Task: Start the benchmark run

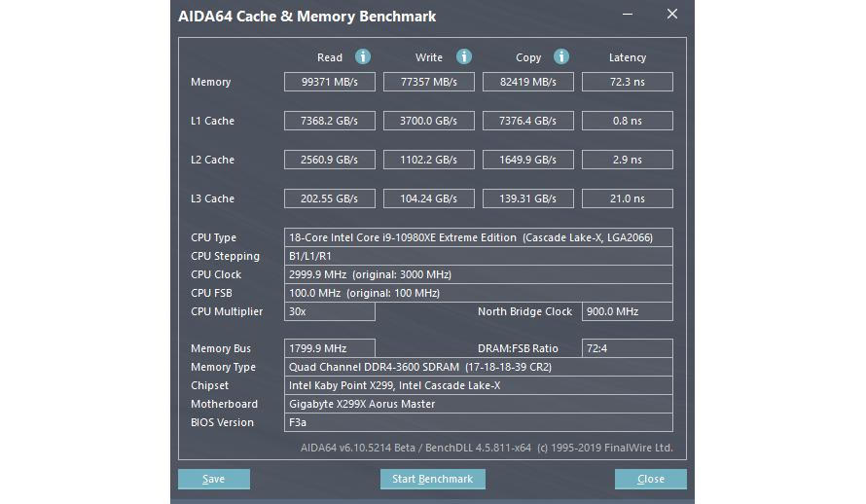Action: click(432, 479)
